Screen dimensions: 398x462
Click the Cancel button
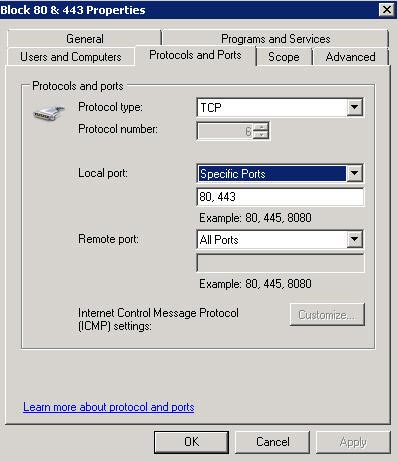pyautogui.click(x=273, y=442)
